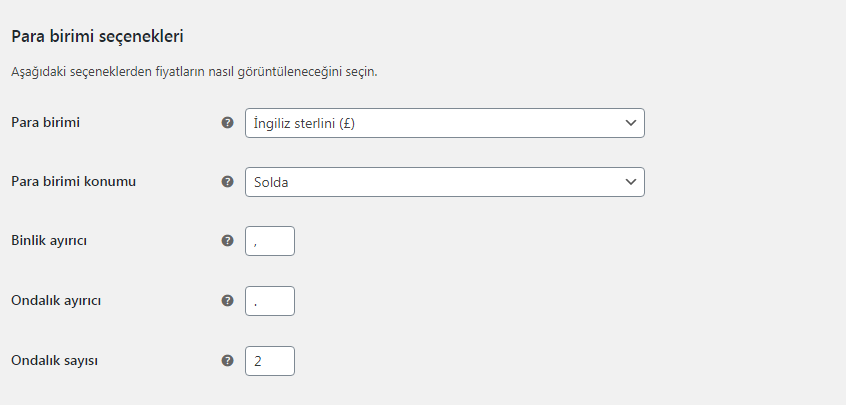
Task: Click chevron arrow of Para birimi konumu dropdown
Action: tap(631, 182)
